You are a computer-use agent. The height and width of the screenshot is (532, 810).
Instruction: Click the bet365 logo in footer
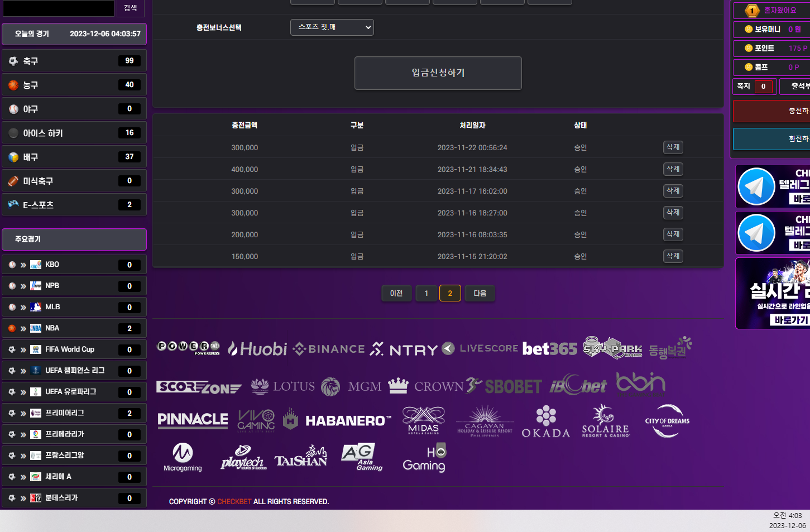(549, 349)
